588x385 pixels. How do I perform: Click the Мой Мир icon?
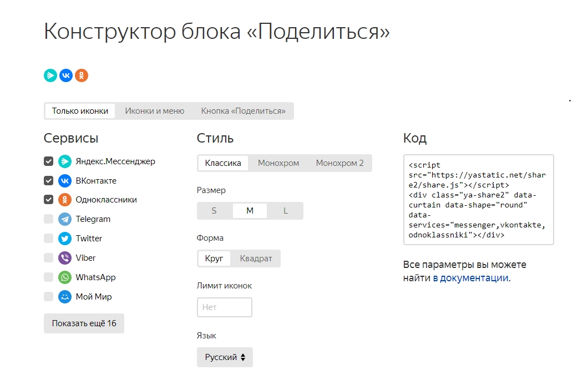click(65, 297)
